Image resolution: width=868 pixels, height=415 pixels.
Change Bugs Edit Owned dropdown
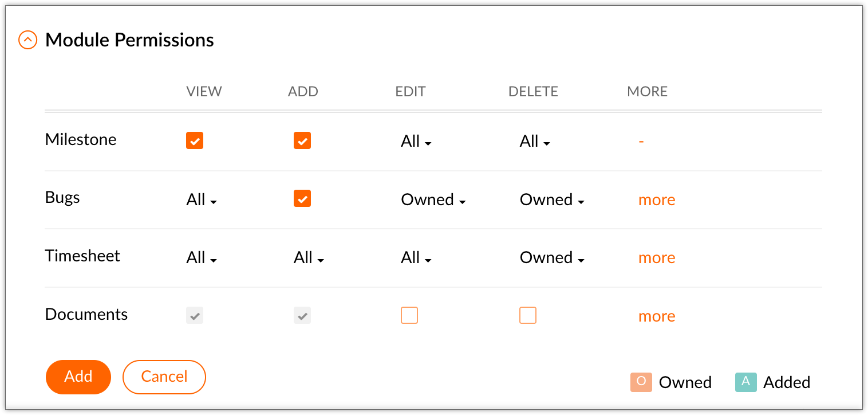(433, 199)
